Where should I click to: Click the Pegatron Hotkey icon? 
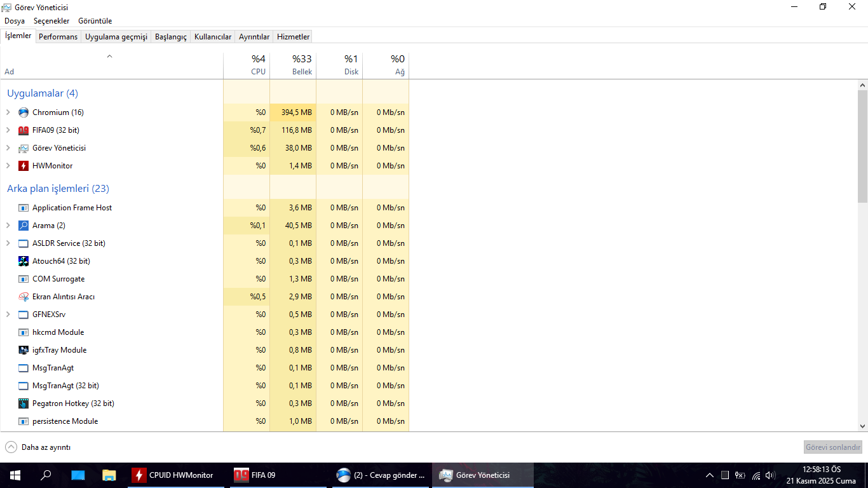[24, 403]
